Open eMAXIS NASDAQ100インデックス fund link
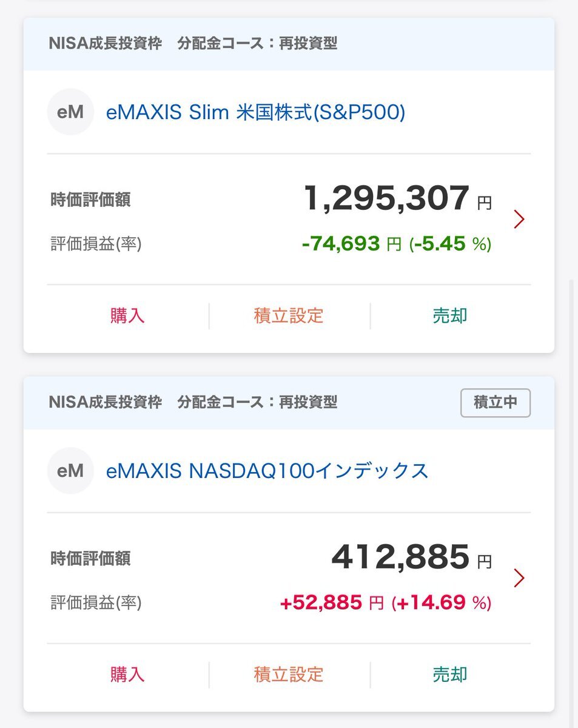 point(267,471)
